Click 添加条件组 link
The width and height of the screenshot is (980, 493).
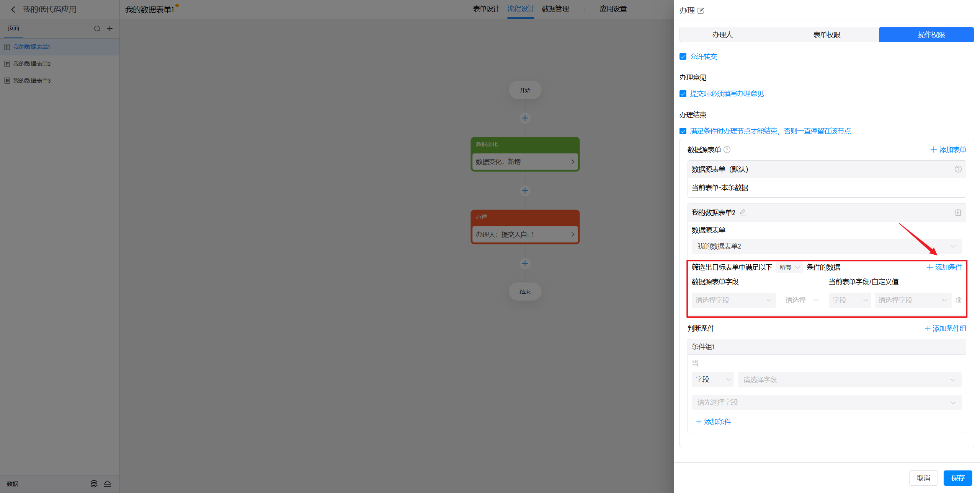946,328
